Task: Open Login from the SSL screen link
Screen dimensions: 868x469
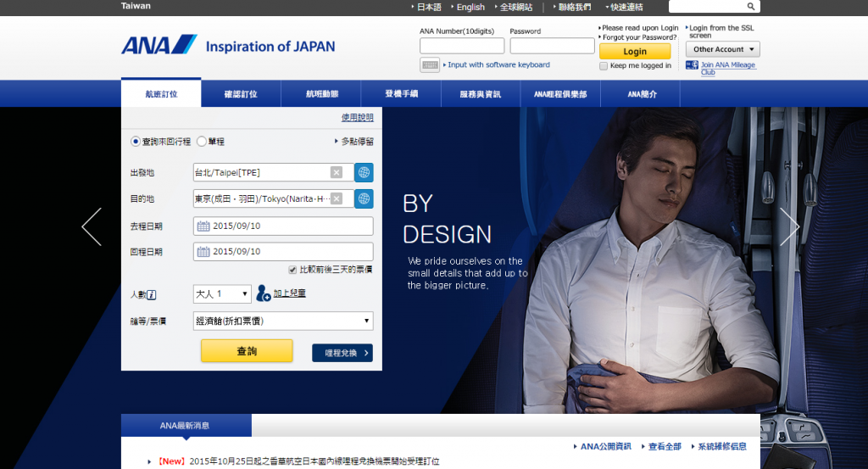Action: tap(721, 31)
